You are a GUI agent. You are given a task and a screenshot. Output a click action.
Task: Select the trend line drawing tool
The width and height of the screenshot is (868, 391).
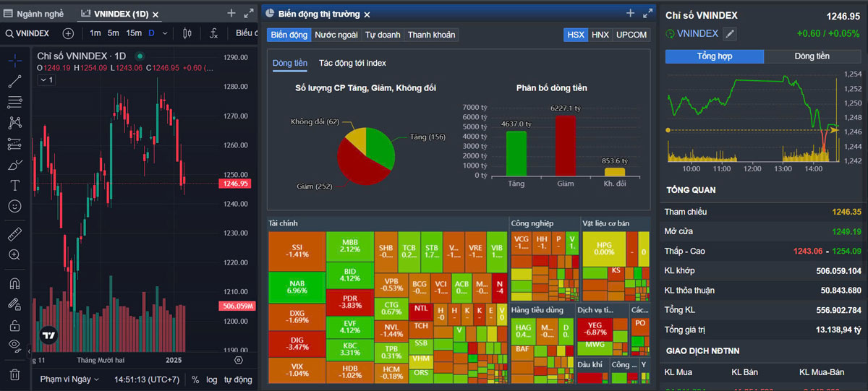[x=14, y=82]
